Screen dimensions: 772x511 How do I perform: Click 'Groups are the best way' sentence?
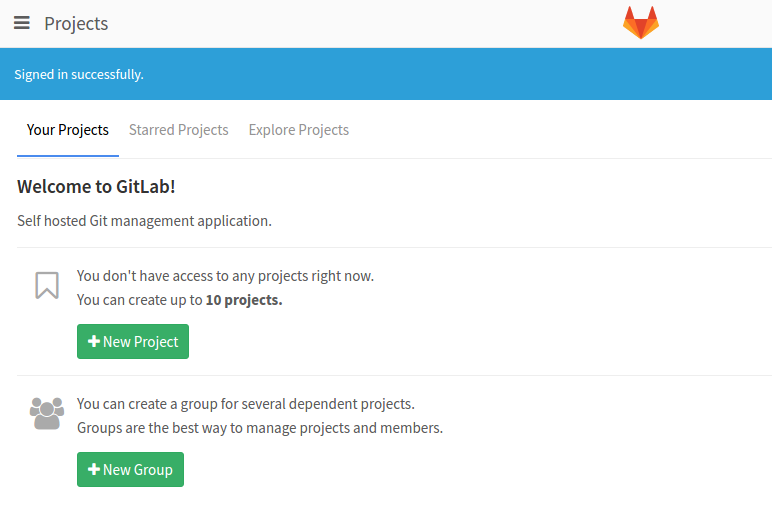coord(260,428)
